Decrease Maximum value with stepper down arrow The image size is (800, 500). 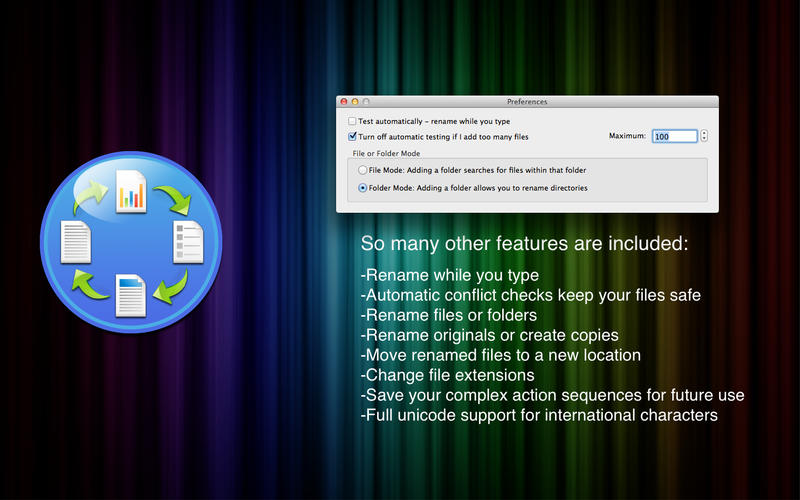pos(704,139)
